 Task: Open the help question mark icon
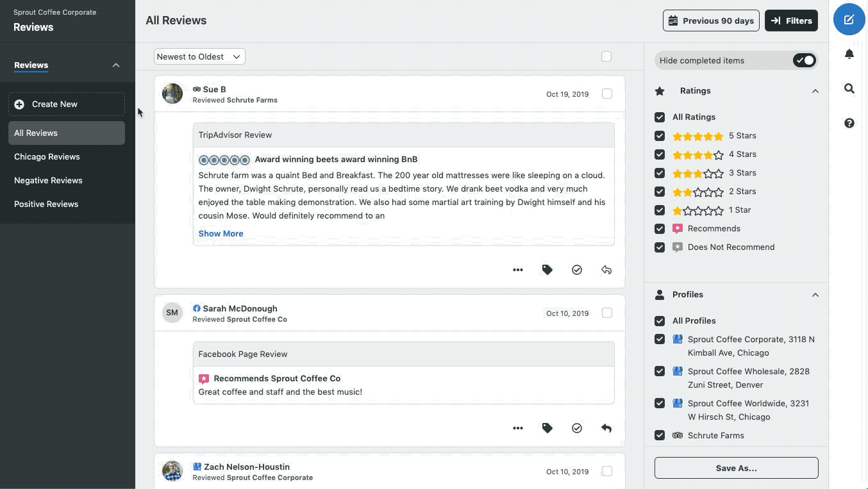click(x=849, y=123)
